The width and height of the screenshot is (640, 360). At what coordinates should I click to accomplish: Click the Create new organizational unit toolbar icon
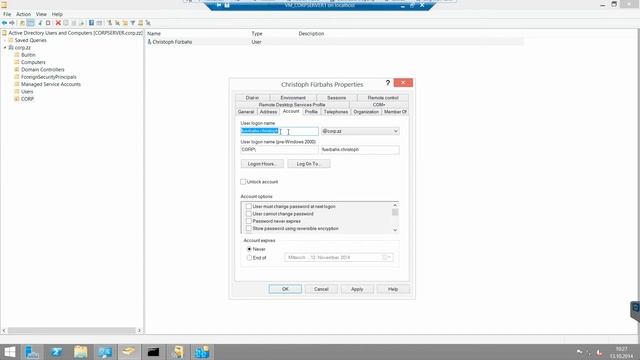click(x=125, y=23)
